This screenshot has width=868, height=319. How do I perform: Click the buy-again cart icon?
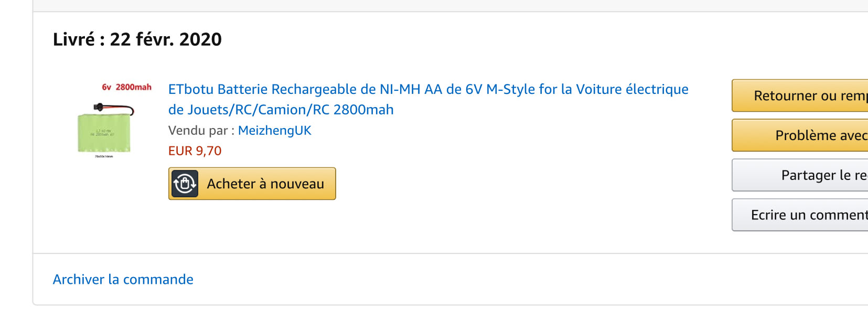coord(185,184)
